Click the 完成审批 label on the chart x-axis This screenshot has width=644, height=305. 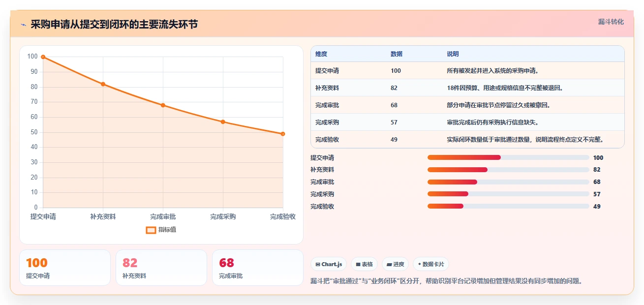(163, 216)
